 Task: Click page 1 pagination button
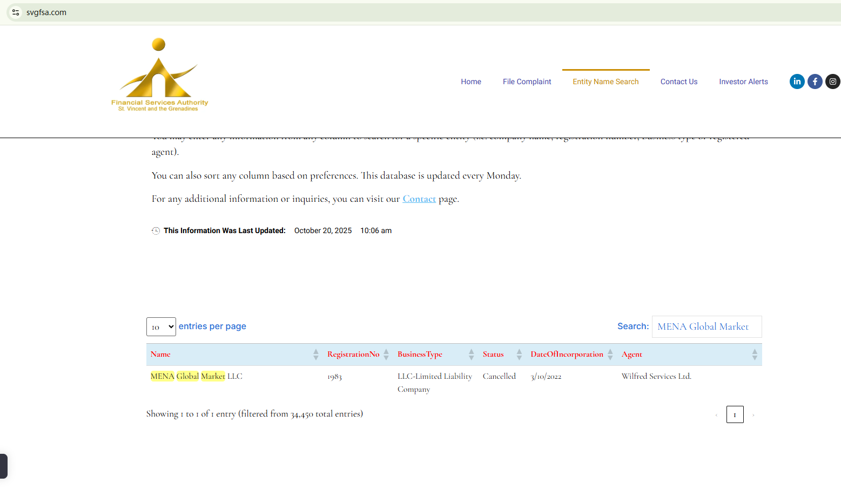click(x=735, y=414)
